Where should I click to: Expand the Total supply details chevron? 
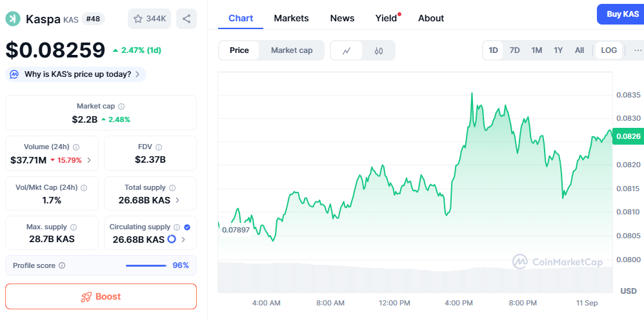(x=177, y=201)
